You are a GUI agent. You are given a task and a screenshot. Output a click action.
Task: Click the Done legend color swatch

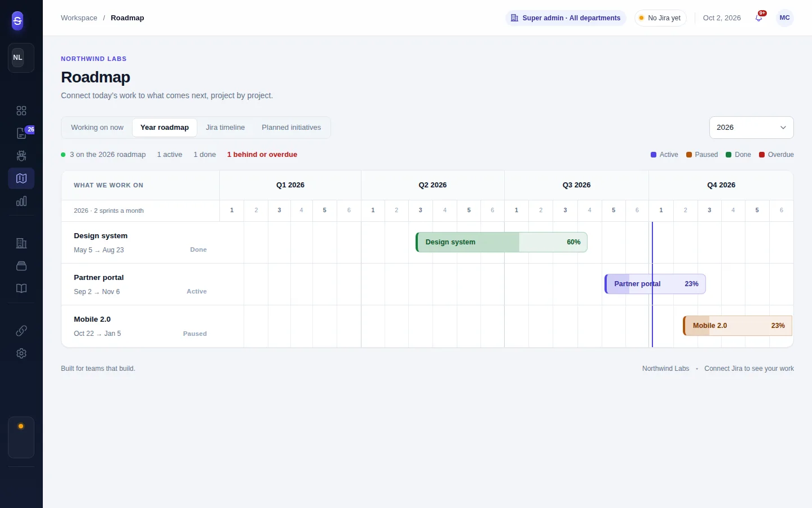tap(729, 155)
